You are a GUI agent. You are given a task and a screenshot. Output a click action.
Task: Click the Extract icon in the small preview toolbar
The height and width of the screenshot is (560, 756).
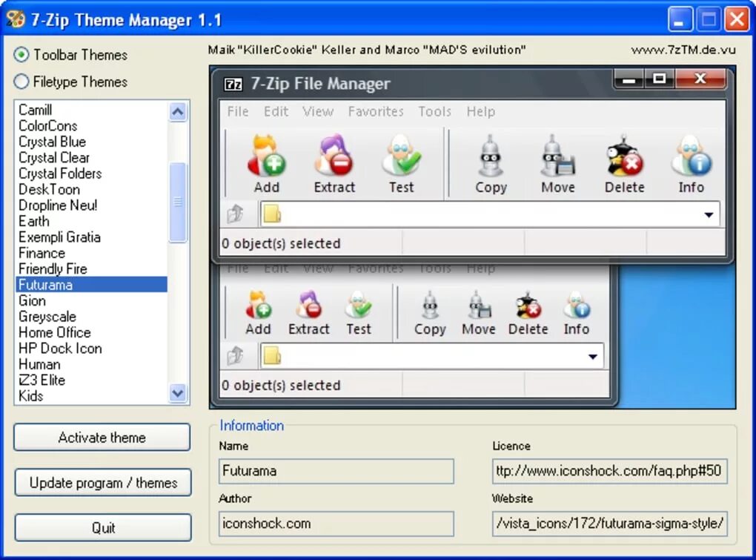pos(308,305)
